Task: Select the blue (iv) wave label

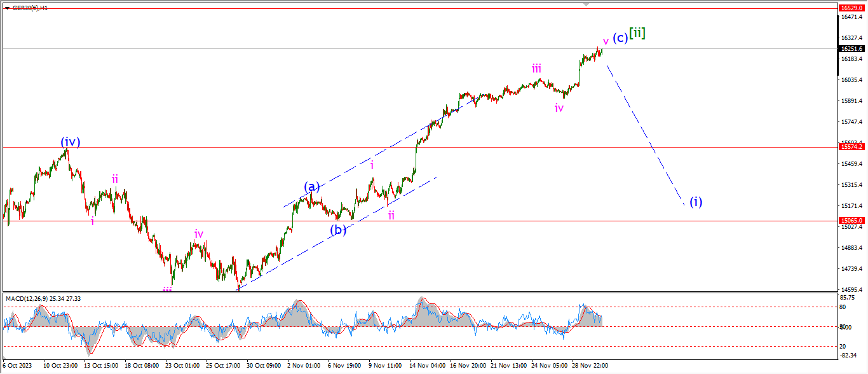Action: [70, 142]
